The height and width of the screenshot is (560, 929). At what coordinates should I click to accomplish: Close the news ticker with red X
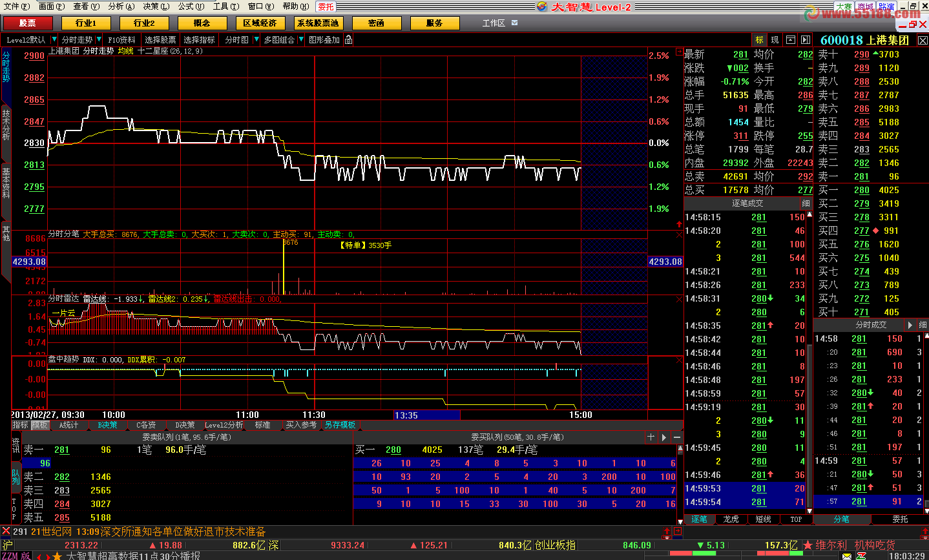pyautogui.click(x=6, y=531)
